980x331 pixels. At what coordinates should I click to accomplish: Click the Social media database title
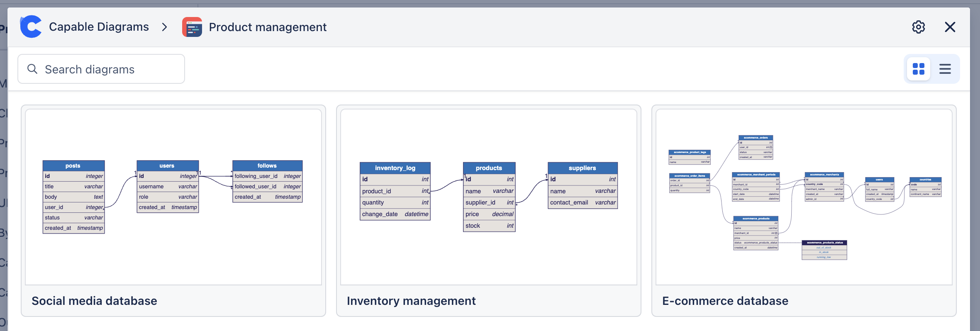pos(94,301)
